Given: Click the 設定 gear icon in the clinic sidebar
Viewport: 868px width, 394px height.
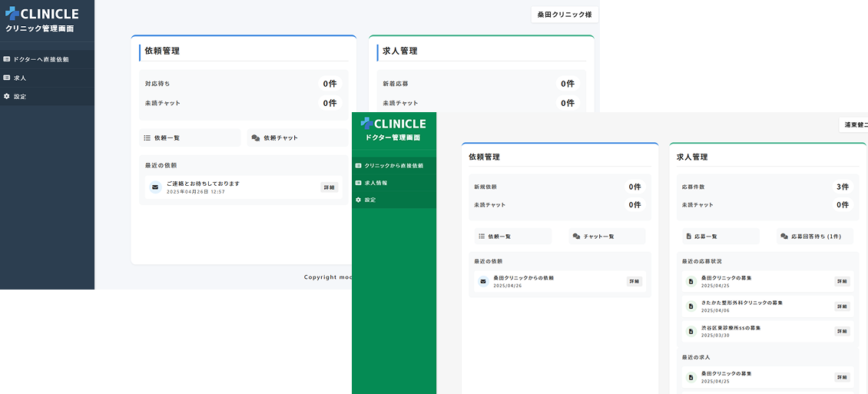Looking at the screenshot, I should [7, 96].
